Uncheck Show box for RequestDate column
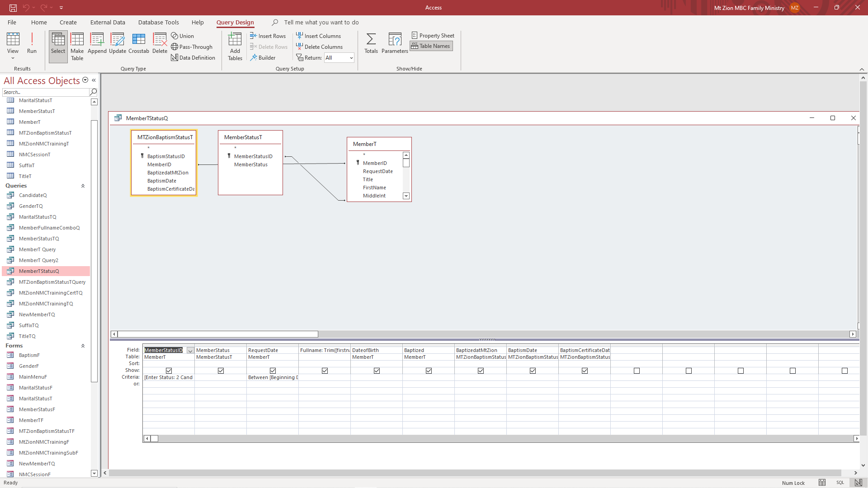 [273, 371]
